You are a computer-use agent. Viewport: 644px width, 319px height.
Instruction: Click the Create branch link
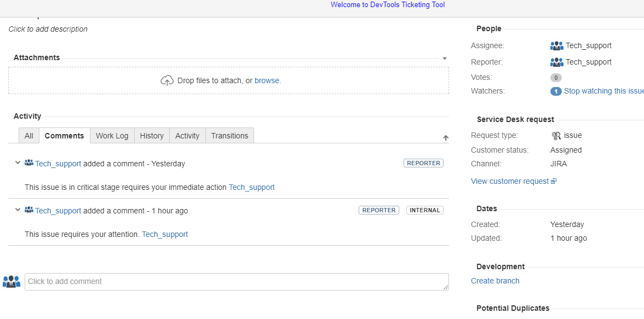(495, 281)
